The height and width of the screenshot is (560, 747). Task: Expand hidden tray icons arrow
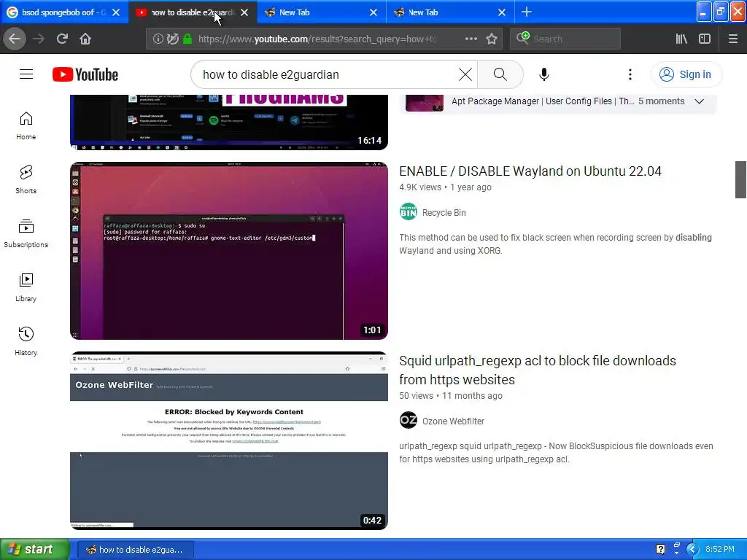pyautogui.click(x=692, y=549)
